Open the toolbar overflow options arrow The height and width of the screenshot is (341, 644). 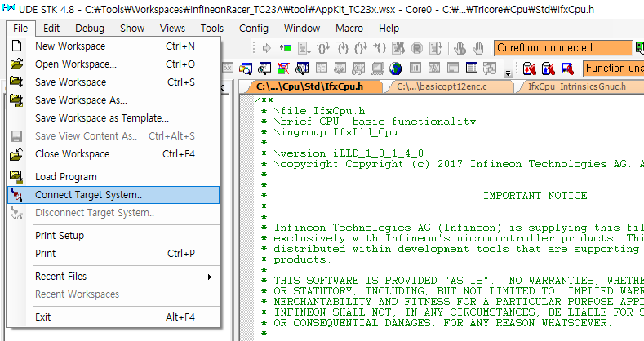pos(508,73)
